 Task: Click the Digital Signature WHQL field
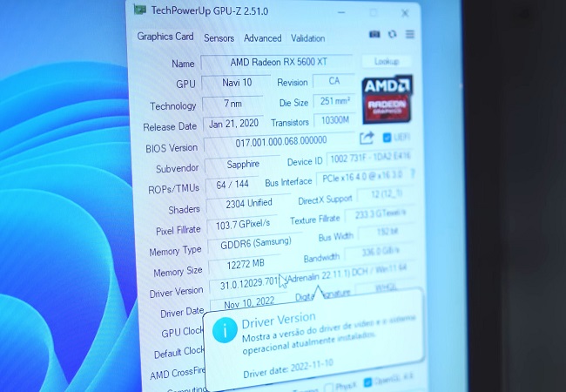tap(386, 287)
